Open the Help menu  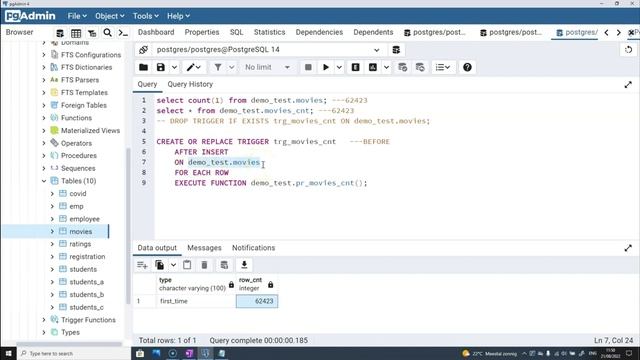pos(178,16)
